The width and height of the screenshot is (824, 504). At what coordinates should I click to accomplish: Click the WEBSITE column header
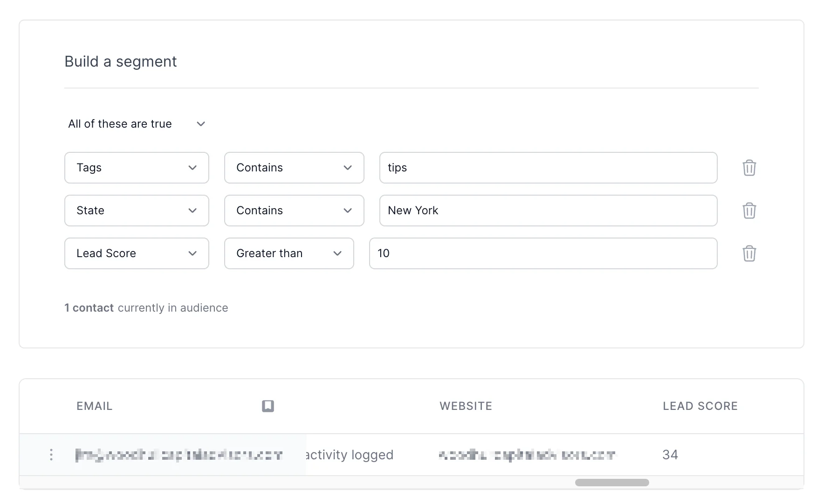point(466,406)
